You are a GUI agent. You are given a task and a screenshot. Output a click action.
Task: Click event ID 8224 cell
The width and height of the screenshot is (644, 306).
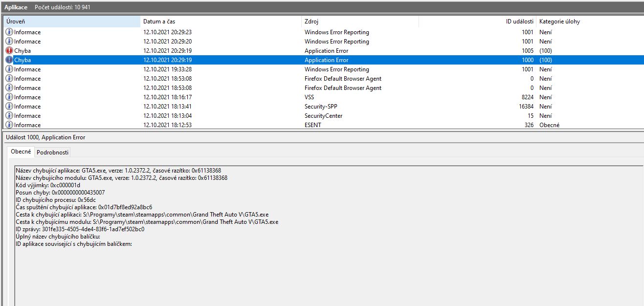pos(527,97)
